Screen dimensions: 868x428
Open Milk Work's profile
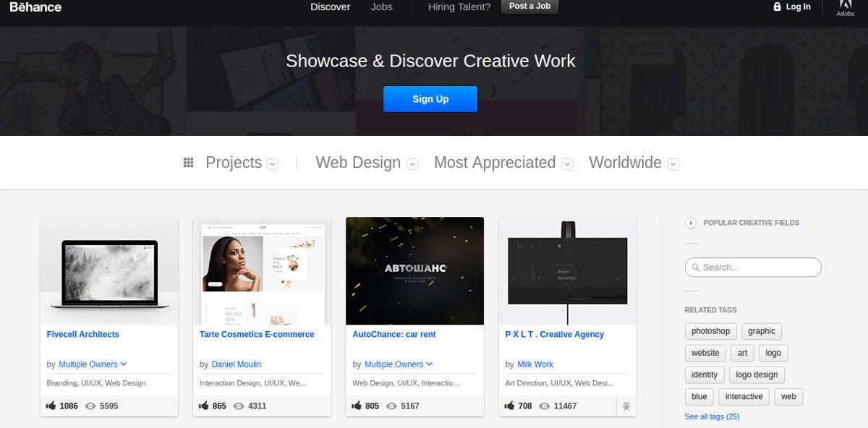click(535, 364)
